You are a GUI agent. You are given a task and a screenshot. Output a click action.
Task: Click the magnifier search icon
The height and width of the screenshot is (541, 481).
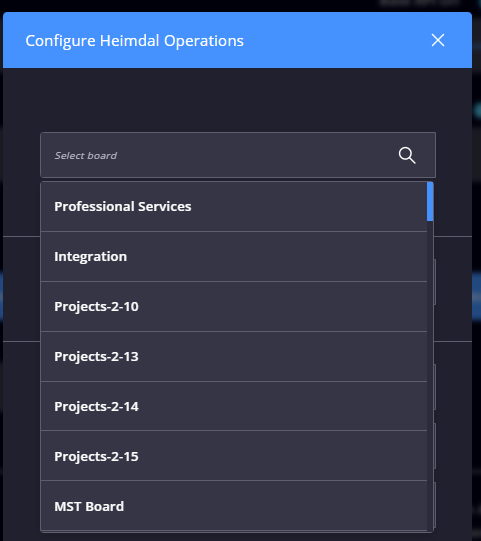(x=407, y=155)
